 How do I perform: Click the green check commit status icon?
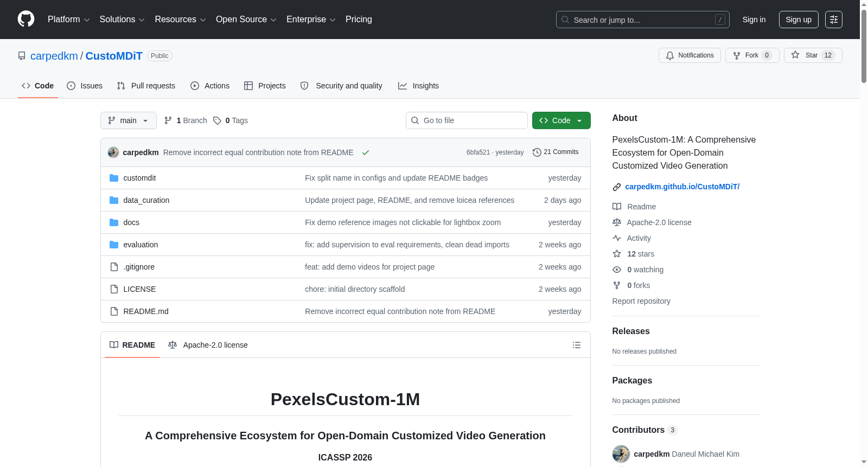point(366,152)
